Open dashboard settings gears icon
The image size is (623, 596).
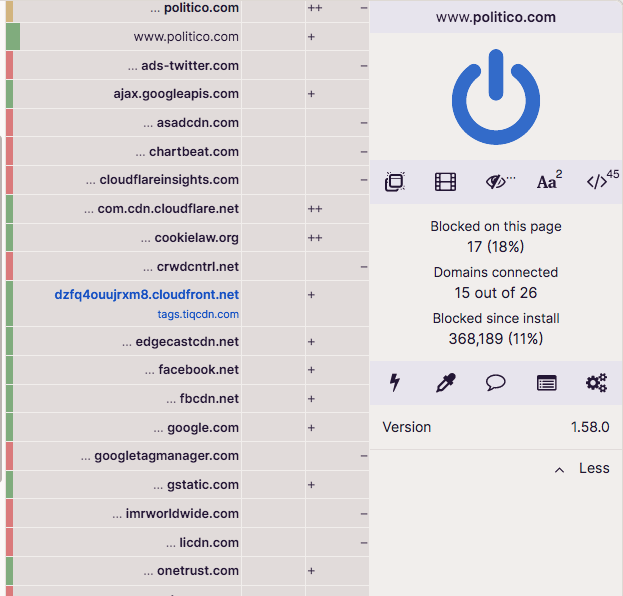(596, 383)
